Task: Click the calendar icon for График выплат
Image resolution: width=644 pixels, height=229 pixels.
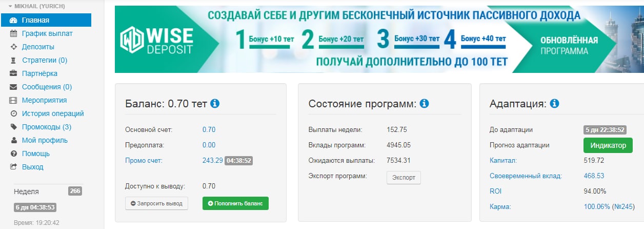Action: click(x=13, y=34)
